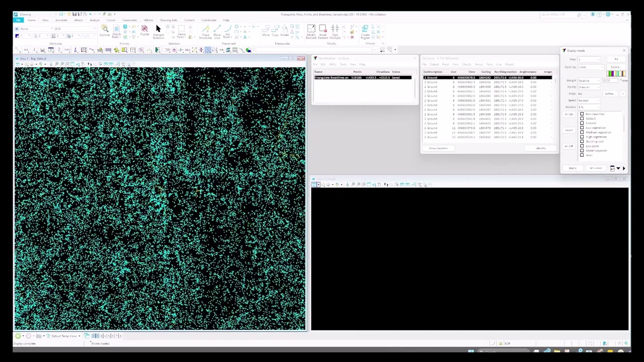Screen dimensions: 644x362
Task: Select the Modify Element tool
Action: click(311, 32)
